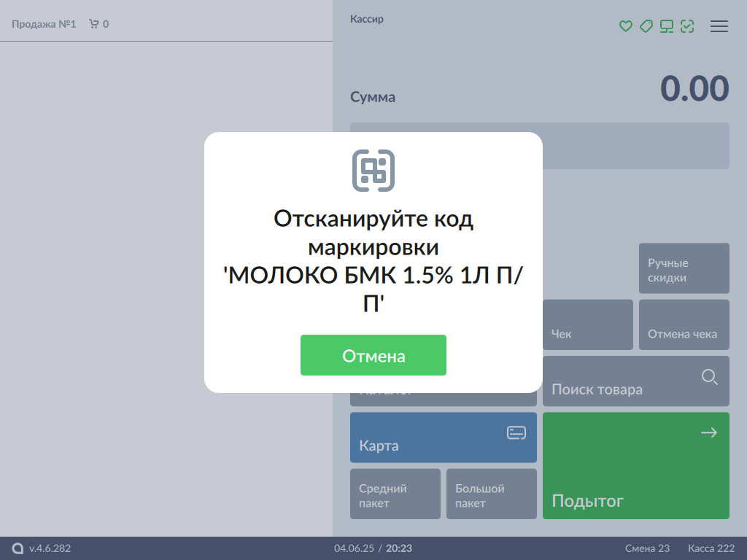The image size is (747, 560).
Task: Open Ручные скидки
Action: point(684,269)
